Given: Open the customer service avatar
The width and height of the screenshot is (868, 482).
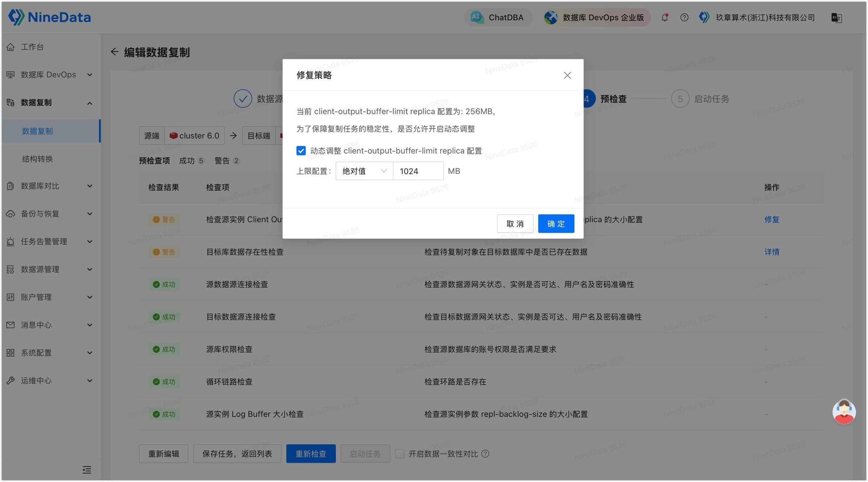Looking at the screenshot, I should pyautogui.click(x=844, y=411).
